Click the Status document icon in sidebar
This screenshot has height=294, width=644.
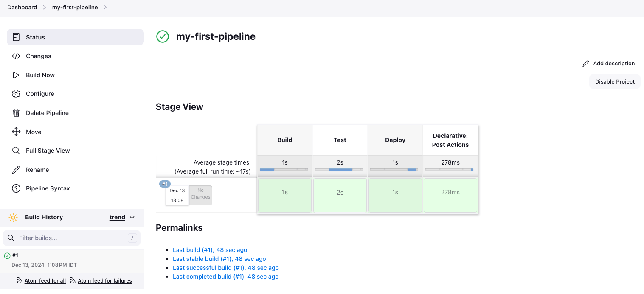click(x=16, y=37)
